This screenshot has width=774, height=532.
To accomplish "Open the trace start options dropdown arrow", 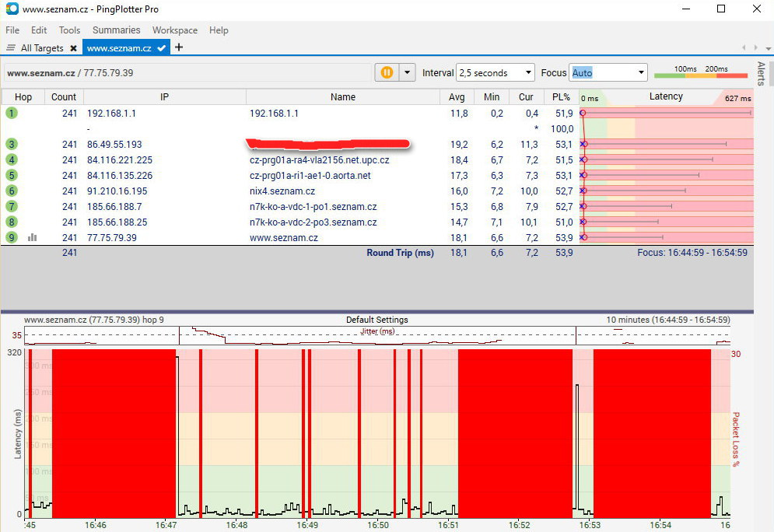I will [x=407, y=72].
